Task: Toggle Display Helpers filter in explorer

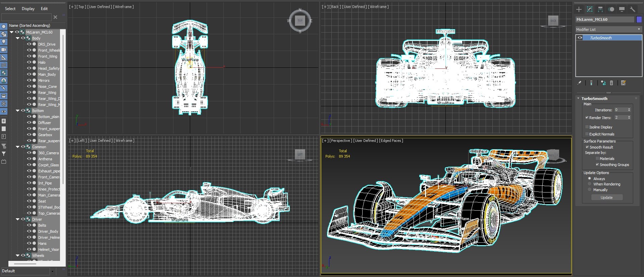Action: [4, 57]
